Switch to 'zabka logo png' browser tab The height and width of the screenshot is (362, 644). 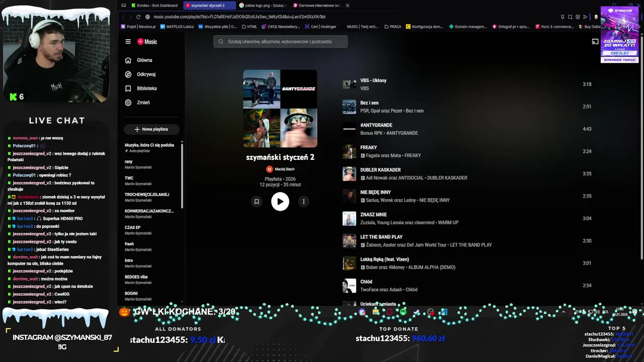pos(262,6)
